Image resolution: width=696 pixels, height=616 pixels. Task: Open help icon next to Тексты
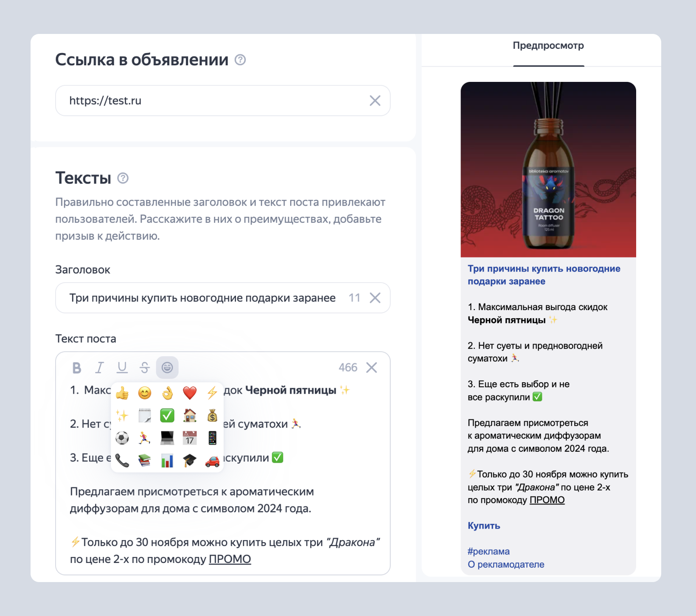pyautogui.click(x=123, y=178)
